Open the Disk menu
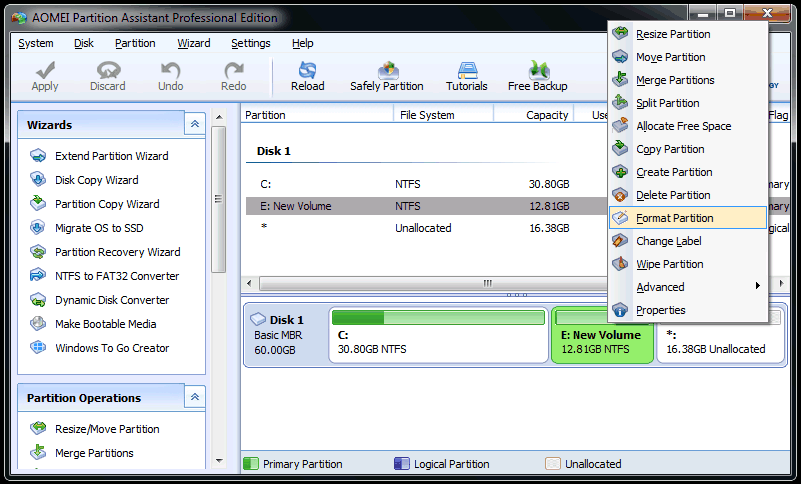Screen dimensions: 801x484 point(84,43)
